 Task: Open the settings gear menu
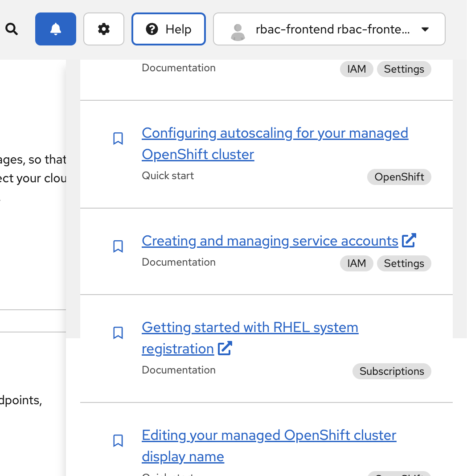[x=104, y=29]
